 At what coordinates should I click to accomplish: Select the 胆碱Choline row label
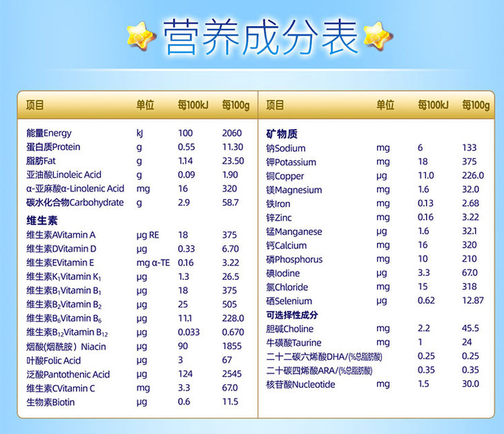point(290,328)
